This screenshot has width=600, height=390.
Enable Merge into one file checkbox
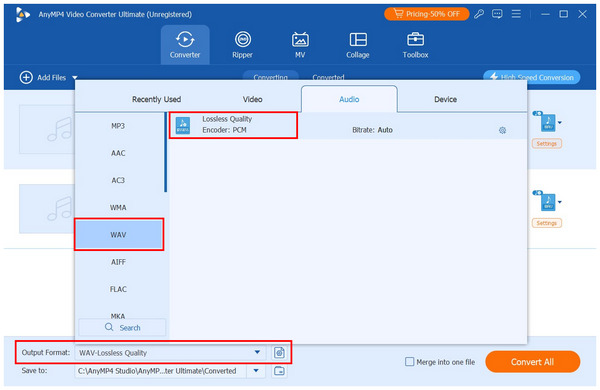point(409,362)
